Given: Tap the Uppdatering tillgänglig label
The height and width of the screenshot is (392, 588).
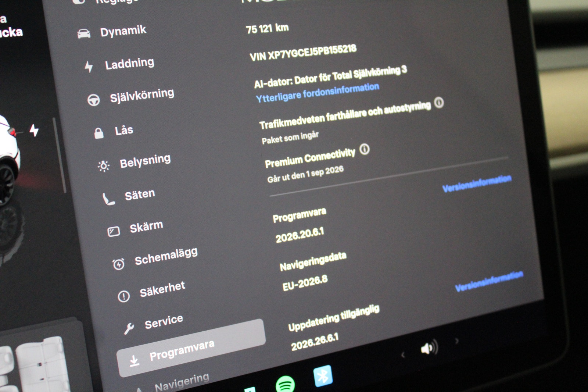Looking at the screenshot, I should click(333, 318).
